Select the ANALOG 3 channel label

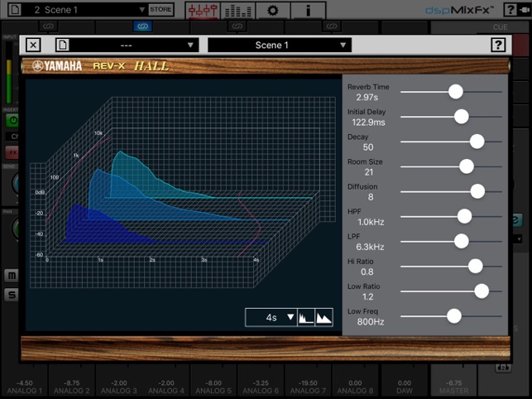(119, 391)
